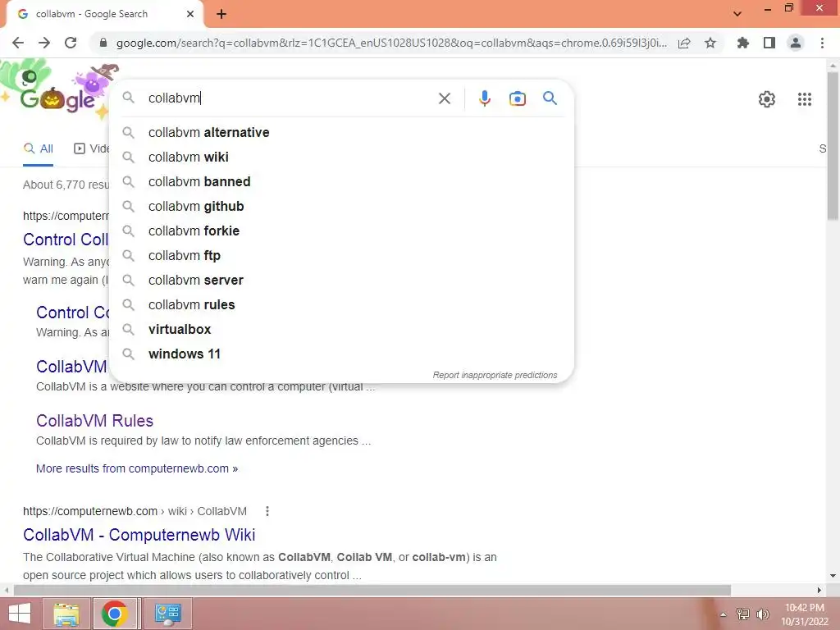The width and height of the screenshot is (840, 630).
Task: Click Report inappropriate predictions
Action: 495,375
